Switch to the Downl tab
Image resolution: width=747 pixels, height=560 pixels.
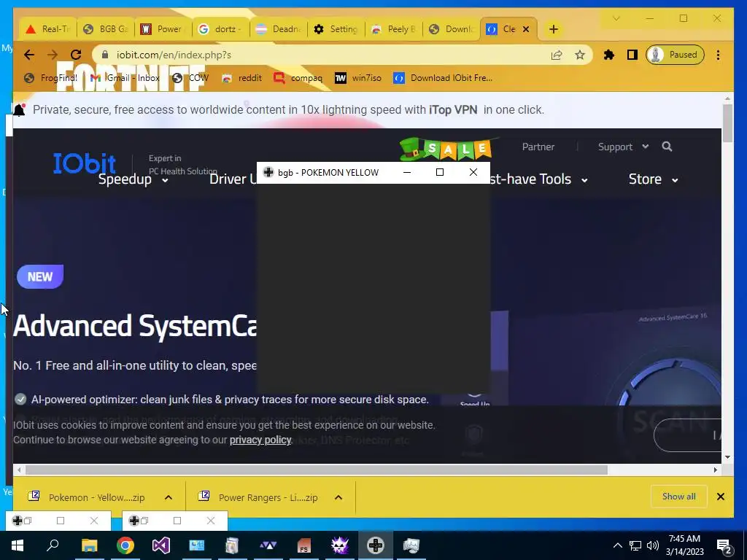451,29
